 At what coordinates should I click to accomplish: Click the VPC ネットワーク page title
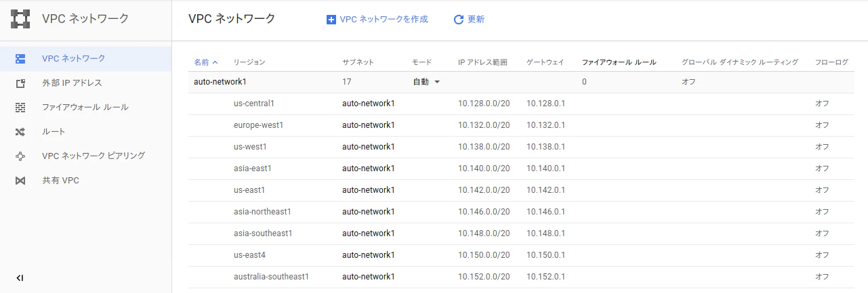coord(232,19)
